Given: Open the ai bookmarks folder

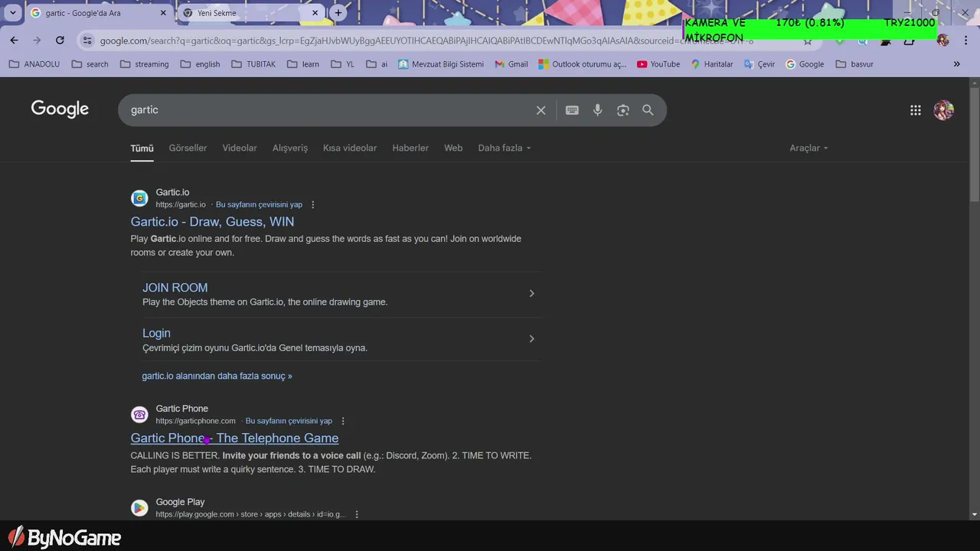Looking at the screenshot, I should coord(377,64).
